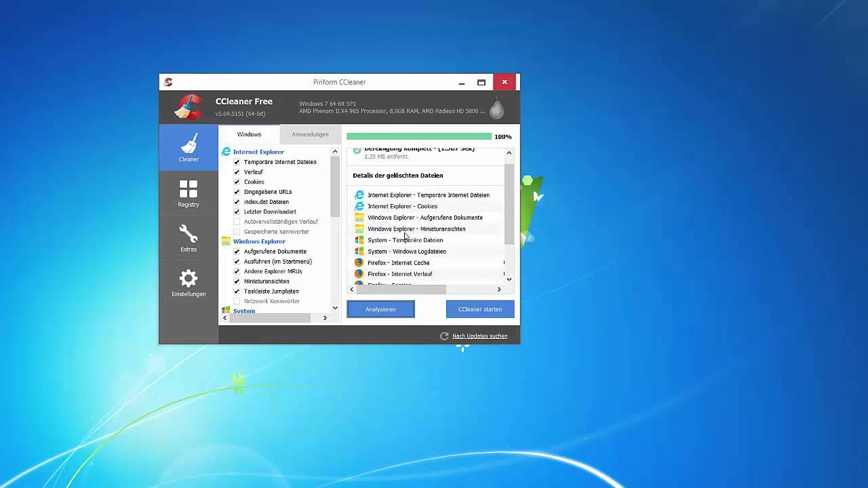Click options list horizontal scroll right arrow
The width and height of the screenshot is (868, 488).
pos(325,318)
